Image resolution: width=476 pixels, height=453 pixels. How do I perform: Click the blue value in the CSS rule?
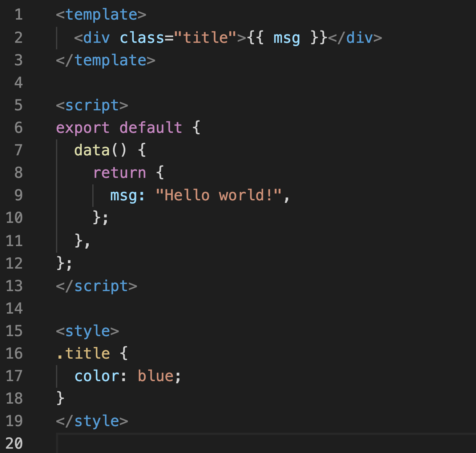(156, 376)
